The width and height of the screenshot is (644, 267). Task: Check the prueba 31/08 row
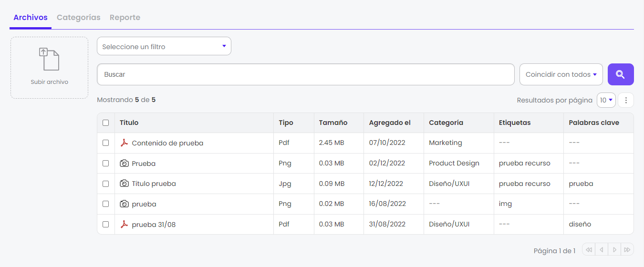pos(106,224)
